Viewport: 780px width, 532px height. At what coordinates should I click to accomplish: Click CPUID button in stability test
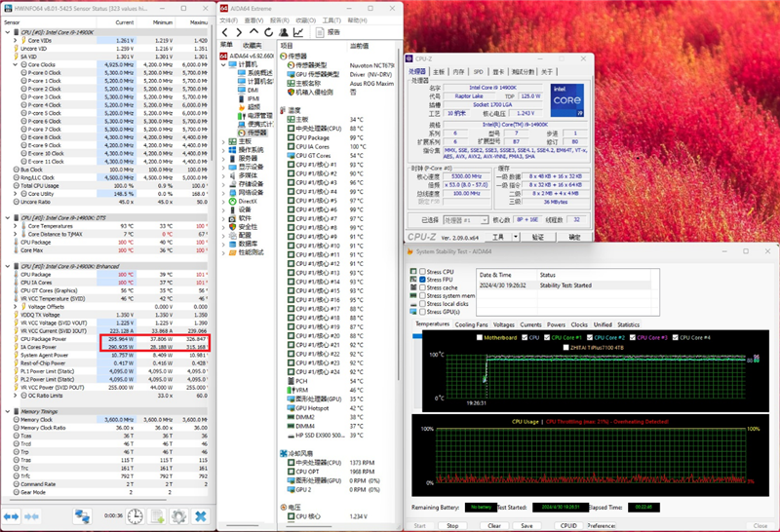tap(568, 525)
